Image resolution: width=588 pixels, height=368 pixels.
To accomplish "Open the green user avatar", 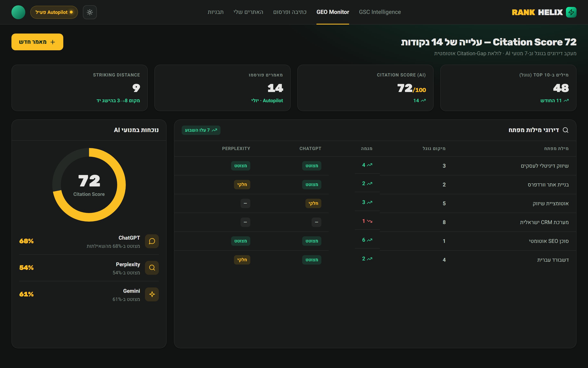I will pyautogui.click(x=18, y=12).
